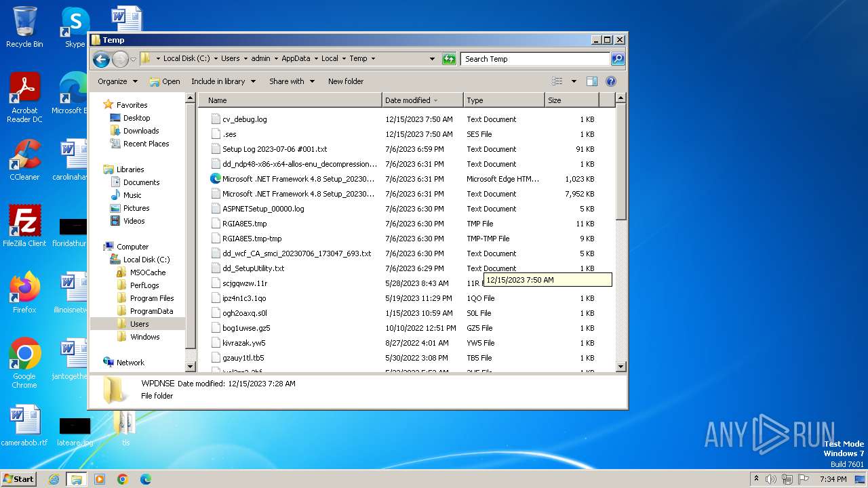Open Windows Media Player taskbar icon

point(100,479)
